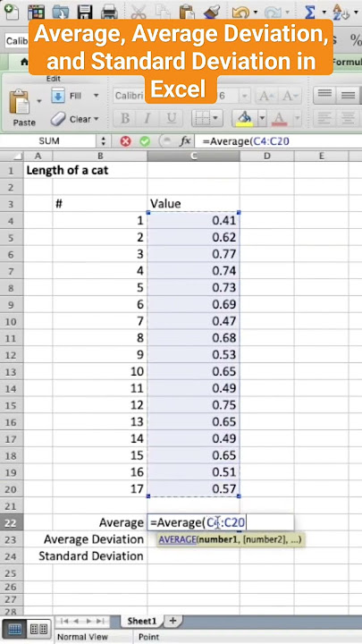The image size is (362, 644).
Task: Go to first sheet navigation arrow
Action: (64, 621)
